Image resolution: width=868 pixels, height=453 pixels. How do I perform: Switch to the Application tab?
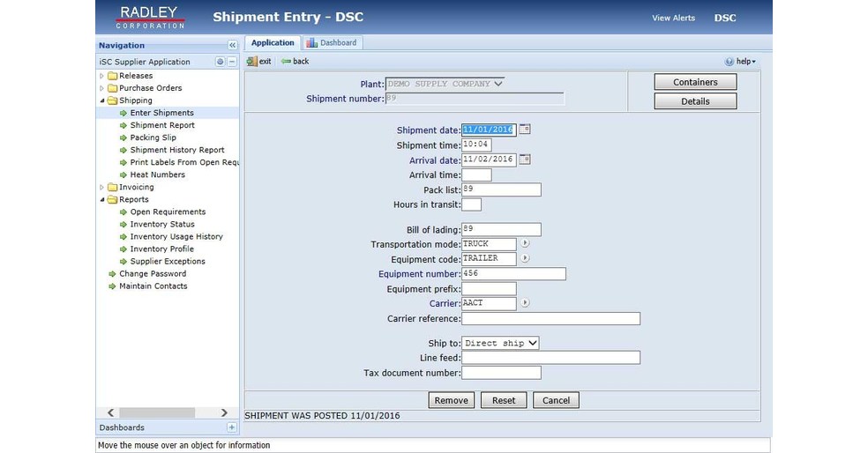click(x=273, y=42)
